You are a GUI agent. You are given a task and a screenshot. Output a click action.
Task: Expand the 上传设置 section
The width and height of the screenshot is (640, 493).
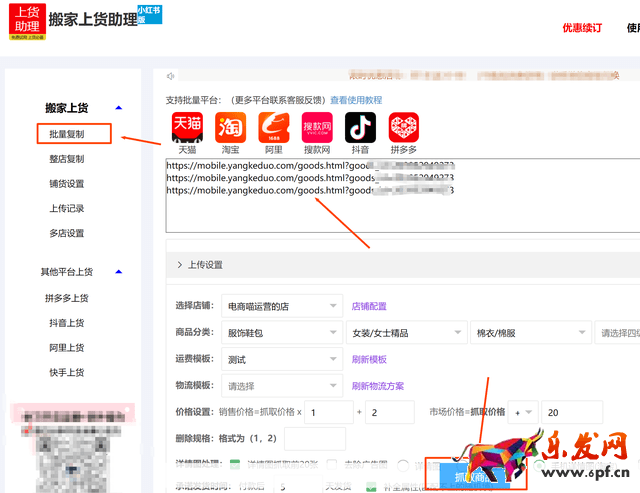coord(200,265)
